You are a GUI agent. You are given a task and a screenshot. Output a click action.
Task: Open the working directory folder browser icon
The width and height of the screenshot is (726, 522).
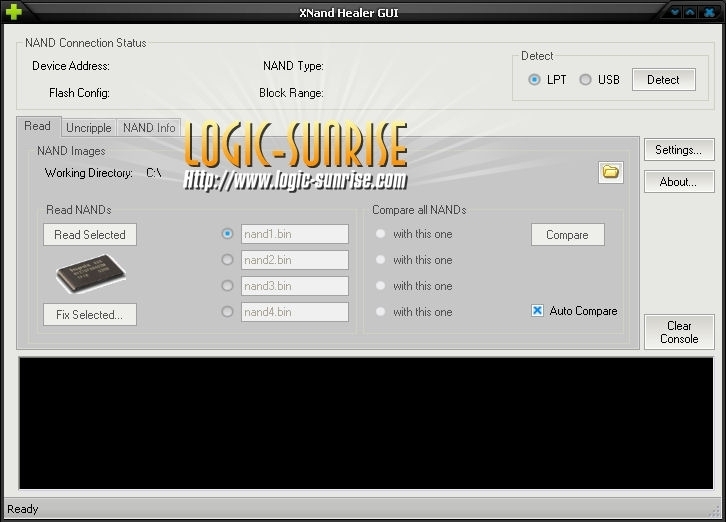pyautogui.click(x=611, y=172)
